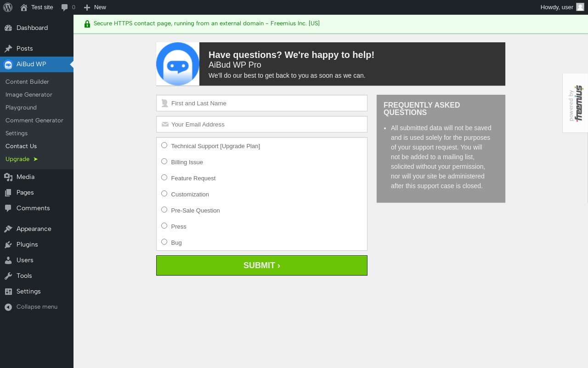Click the AiBud WP robot icon

click(x=8, y=64)
